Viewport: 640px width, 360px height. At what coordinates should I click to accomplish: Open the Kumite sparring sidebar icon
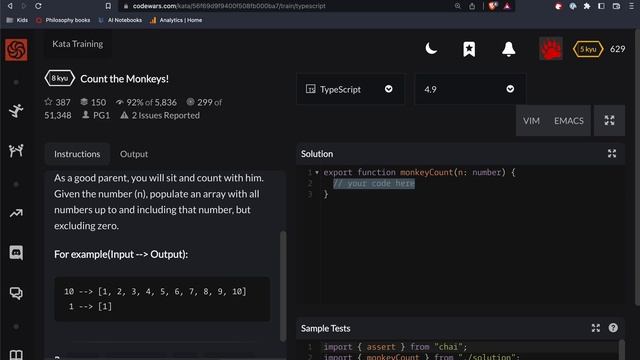[16, 151]
